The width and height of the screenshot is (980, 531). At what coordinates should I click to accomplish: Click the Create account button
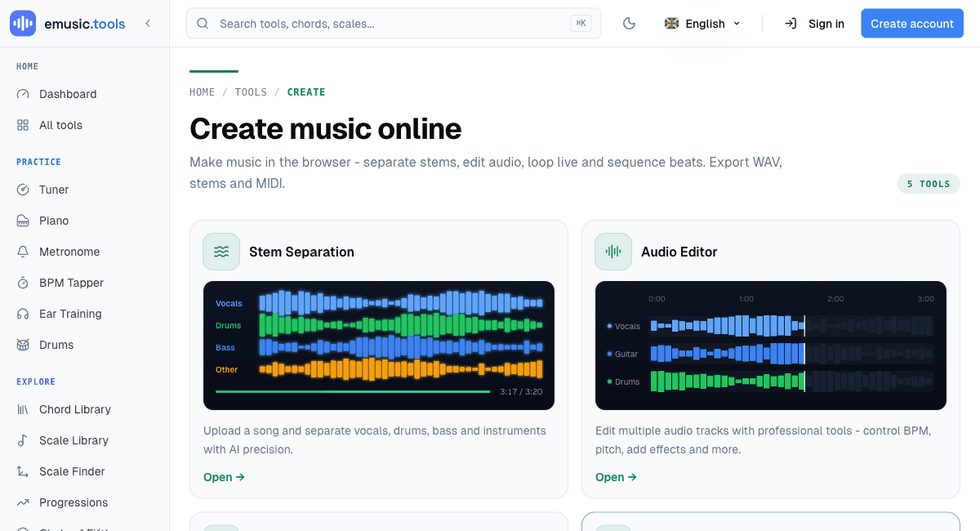tap(912, 24)
